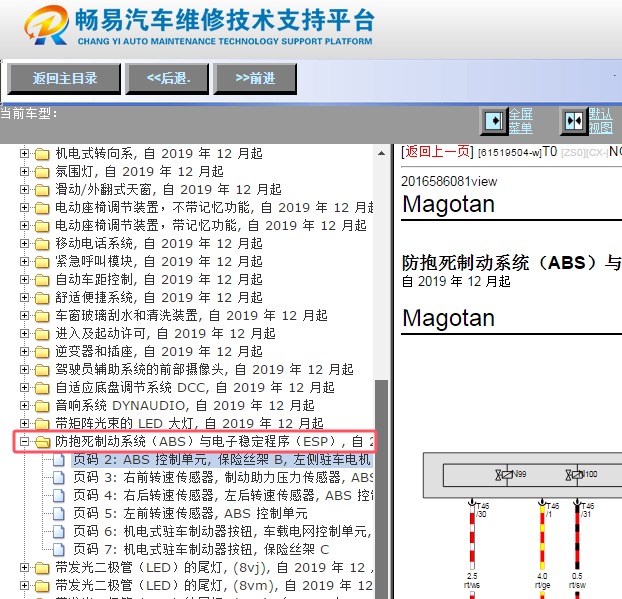This screenshot has width=622, height=599.
Task: Expand 电动座椅调节装置，不带记忆功能 node
Action: tap(24, 207)
